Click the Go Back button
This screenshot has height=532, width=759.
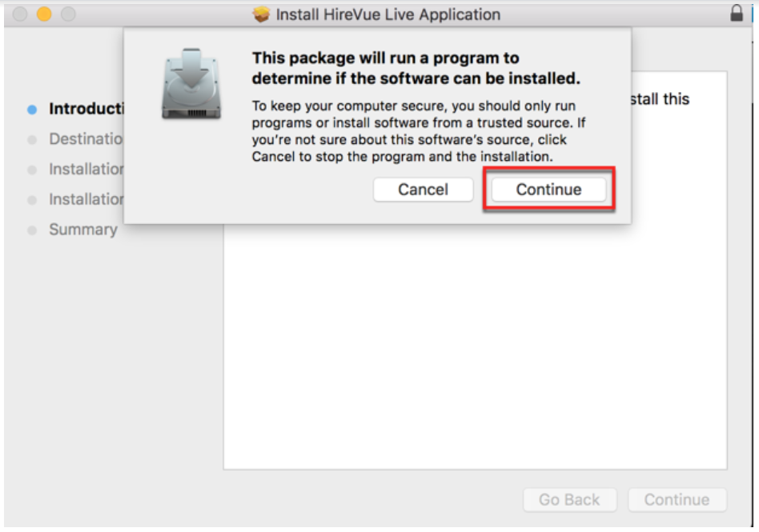tap(570, 499)
